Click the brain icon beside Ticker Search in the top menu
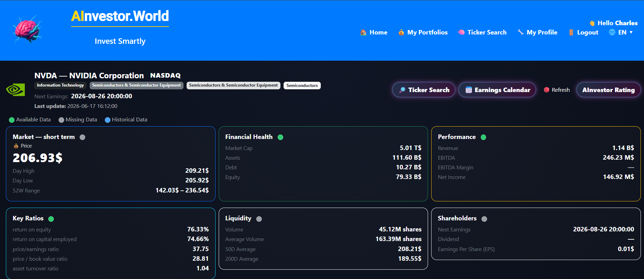 (461, 32)
